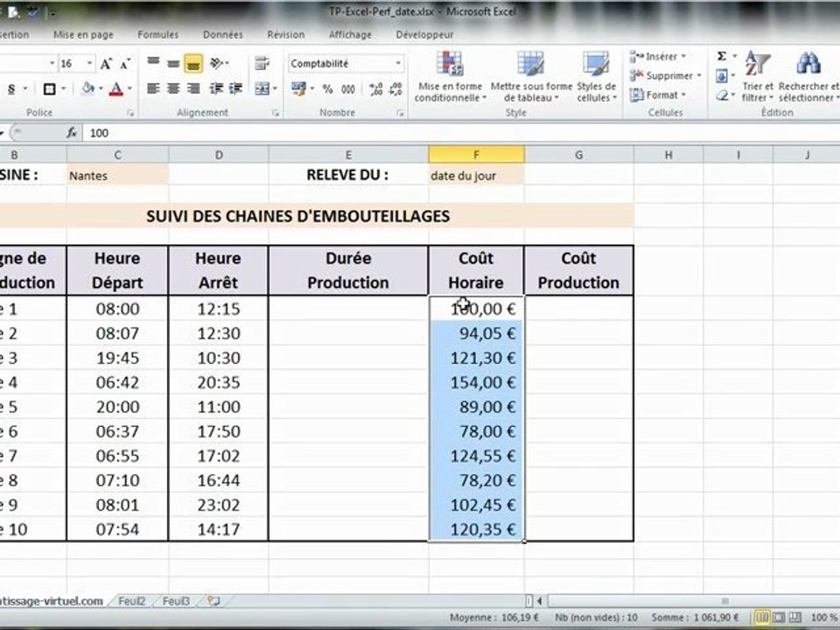Click the formula bar showing 100

(461, 132)
